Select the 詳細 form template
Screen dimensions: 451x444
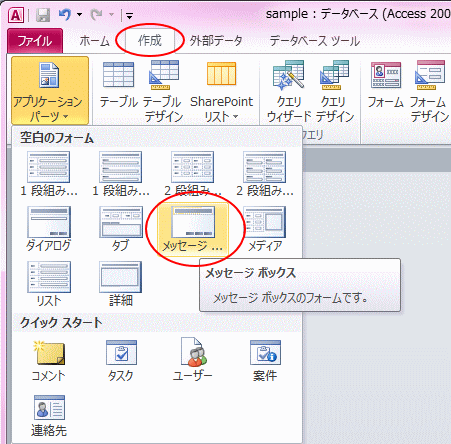[x=121, y=284]
